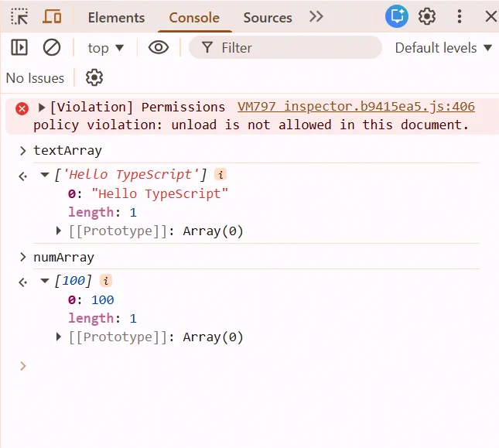The width and height of the screenshot is (499, 448).
Task: Clear the console with the circle-slash icon
Action: point(52,48)
